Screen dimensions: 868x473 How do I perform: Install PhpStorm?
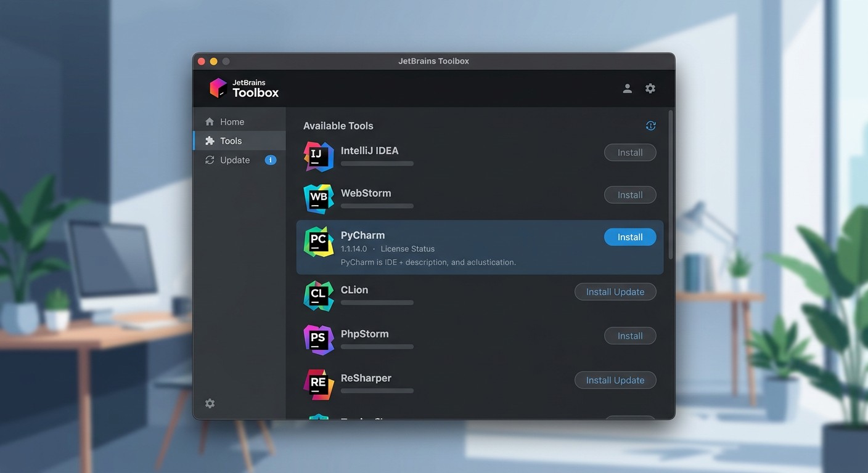click(630, 336)
